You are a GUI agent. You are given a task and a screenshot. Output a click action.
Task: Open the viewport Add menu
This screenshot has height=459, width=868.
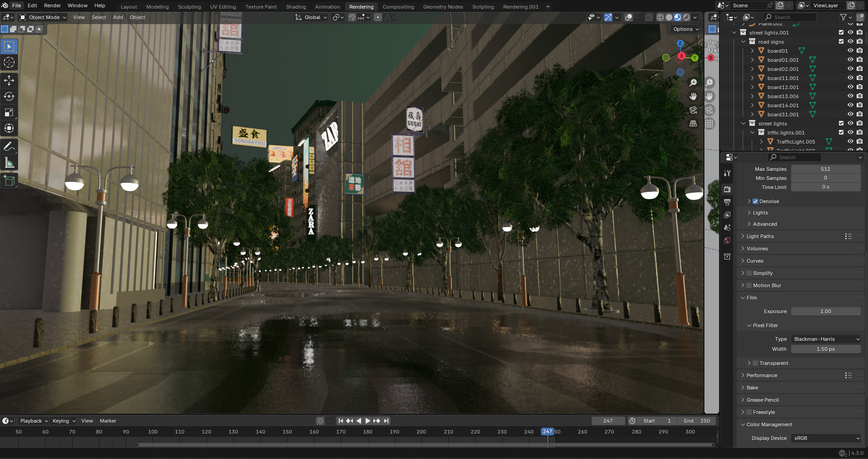tap(118, 17)
